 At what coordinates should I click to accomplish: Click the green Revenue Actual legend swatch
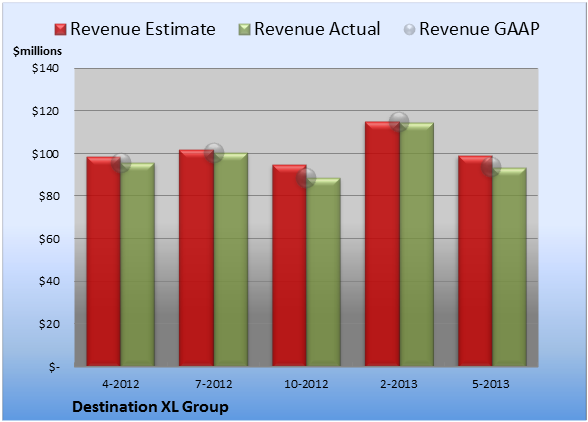pyautogui.click(x=244, y=30)
